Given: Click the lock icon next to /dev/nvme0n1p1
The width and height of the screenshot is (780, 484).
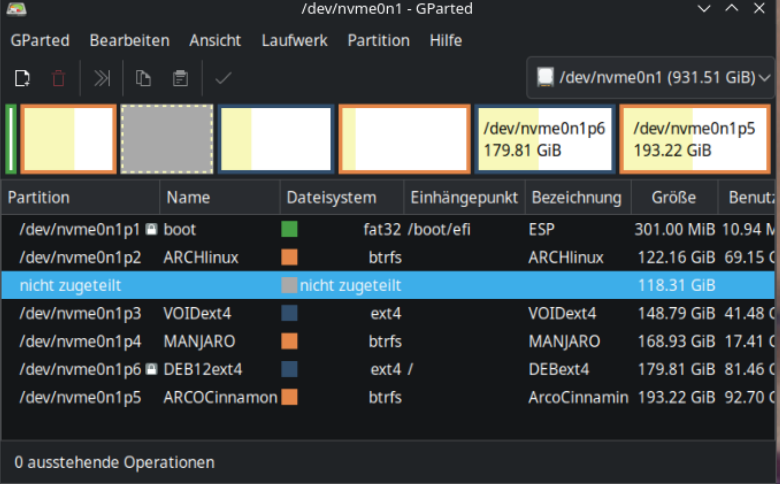Looking at the screenshot, I should point(151,229).
